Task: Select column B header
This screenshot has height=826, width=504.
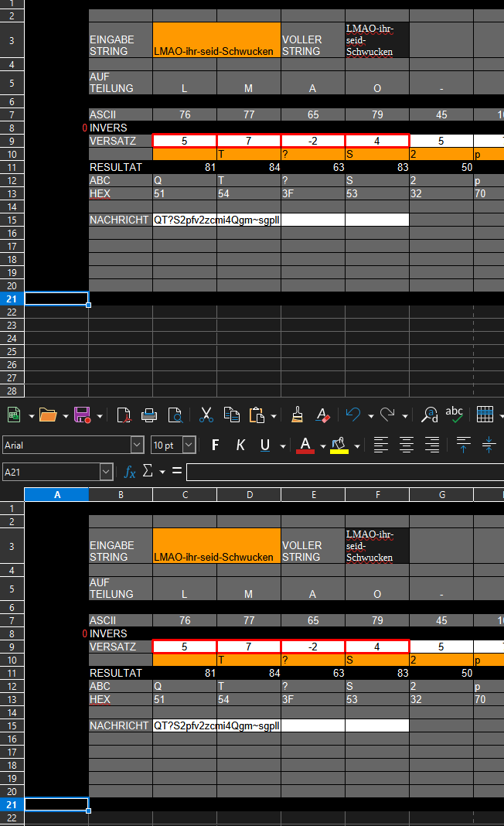Action: (x=121, y=495)
